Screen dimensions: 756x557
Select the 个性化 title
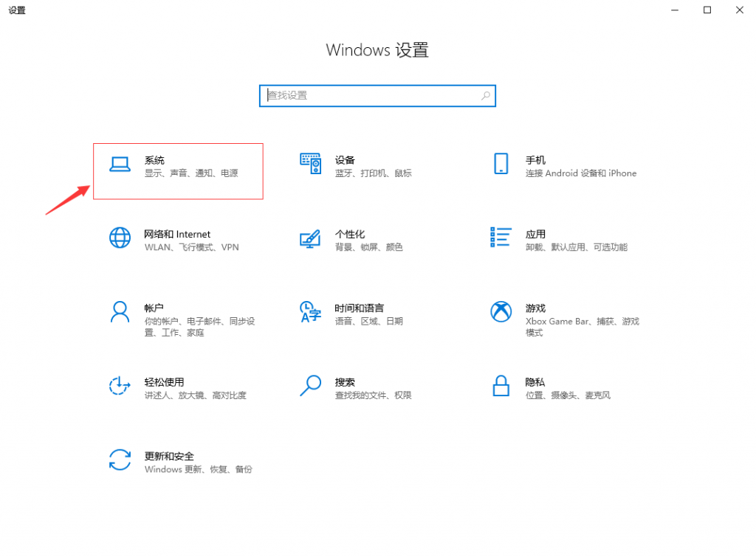click(350, 234)
